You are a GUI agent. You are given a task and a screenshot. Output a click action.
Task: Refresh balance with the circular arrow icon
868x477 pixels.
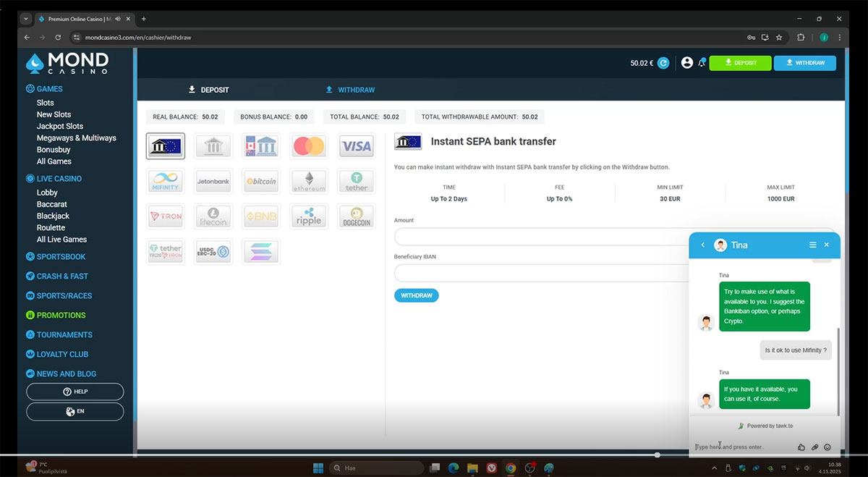pyautogui.click(x=663, y=63)
